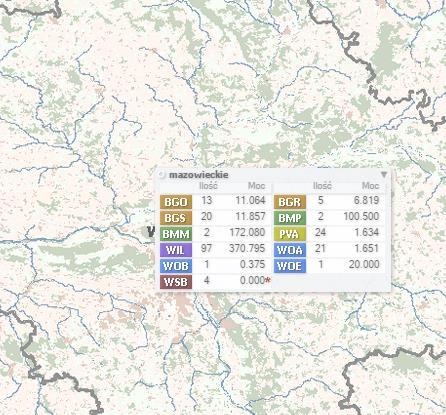Select the BGR badge

click(x=290, y=202)
